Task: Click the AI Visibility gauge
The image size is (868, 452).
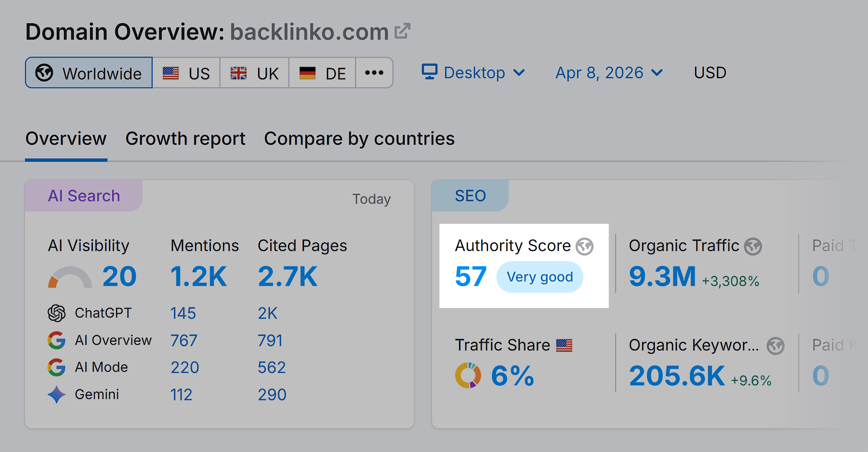Action: coord(69,276)
